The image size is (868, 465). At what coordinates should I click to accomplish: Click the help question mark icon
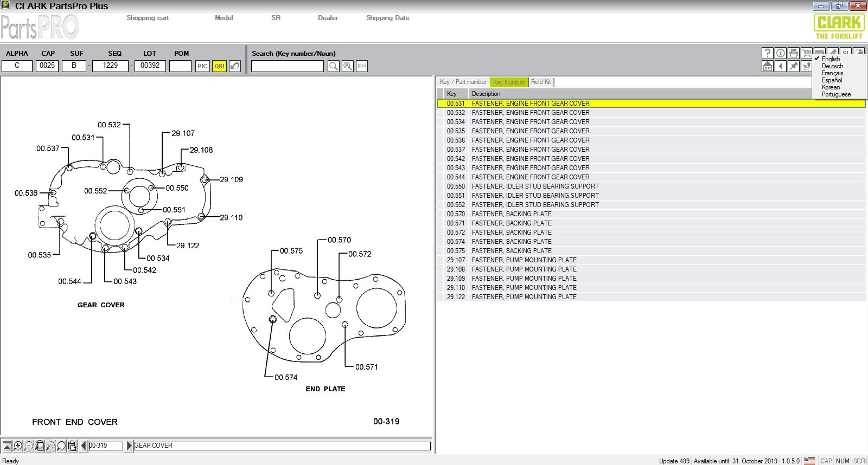(767, 53)
